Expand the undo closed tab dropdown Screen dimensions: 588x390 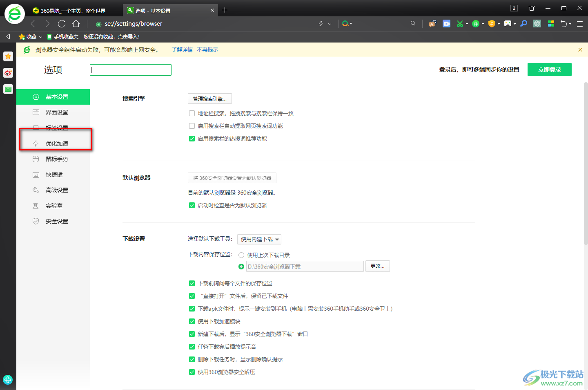tap(570, 24)
